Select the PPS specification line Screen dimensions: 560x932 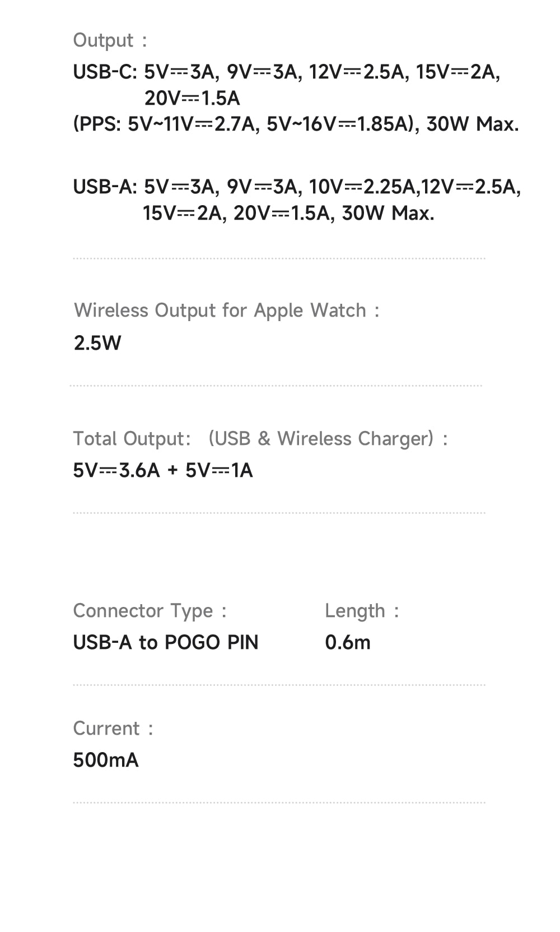coord(296,124)
